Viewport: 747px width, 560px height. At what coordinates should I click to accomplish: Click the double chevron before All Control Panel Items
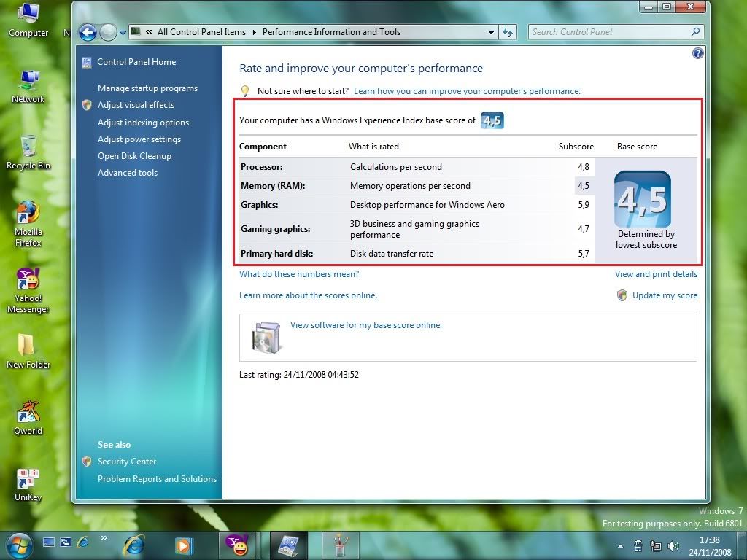click(149, 32)
